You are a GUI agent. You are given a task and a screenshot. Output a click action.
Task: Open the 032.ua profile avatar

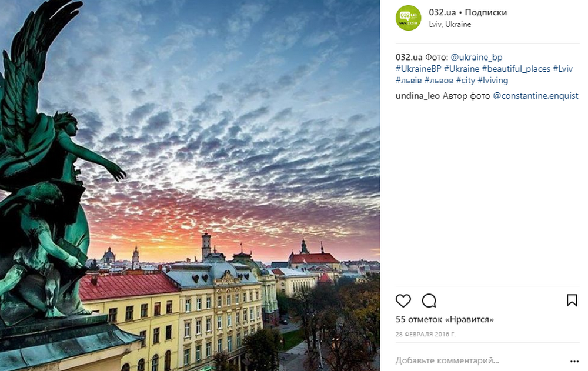coord(409,18)
